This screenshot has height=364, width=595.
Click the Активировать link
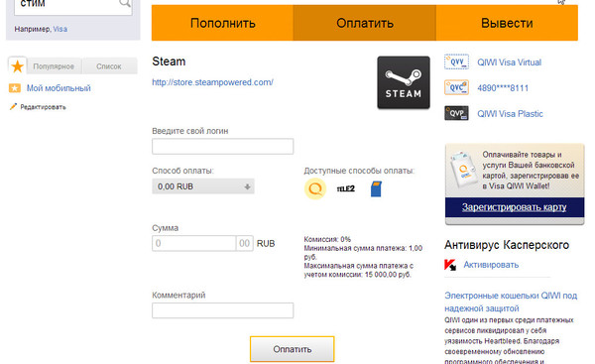click(491, 265)
